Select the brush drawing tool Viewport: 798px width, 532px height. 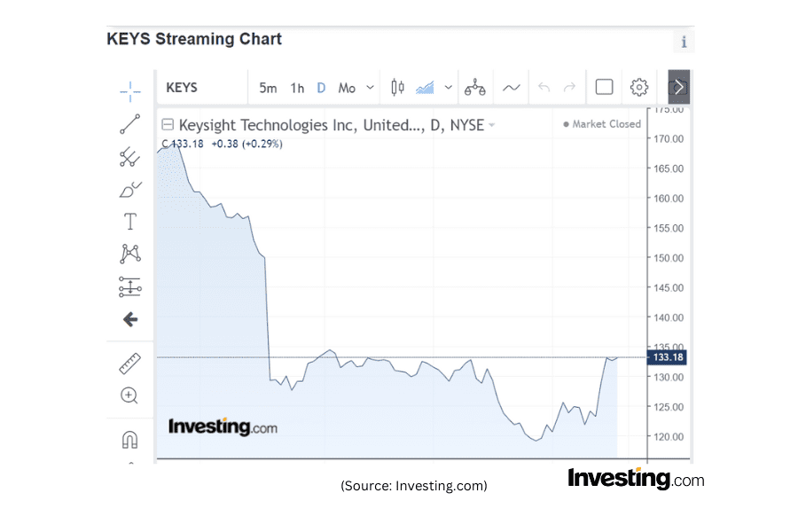130,190
